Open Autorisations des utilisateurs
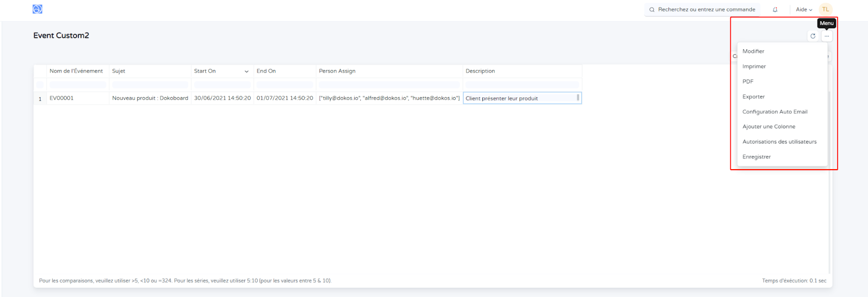This screenshot has height=297, width=868. coord(779,142)
